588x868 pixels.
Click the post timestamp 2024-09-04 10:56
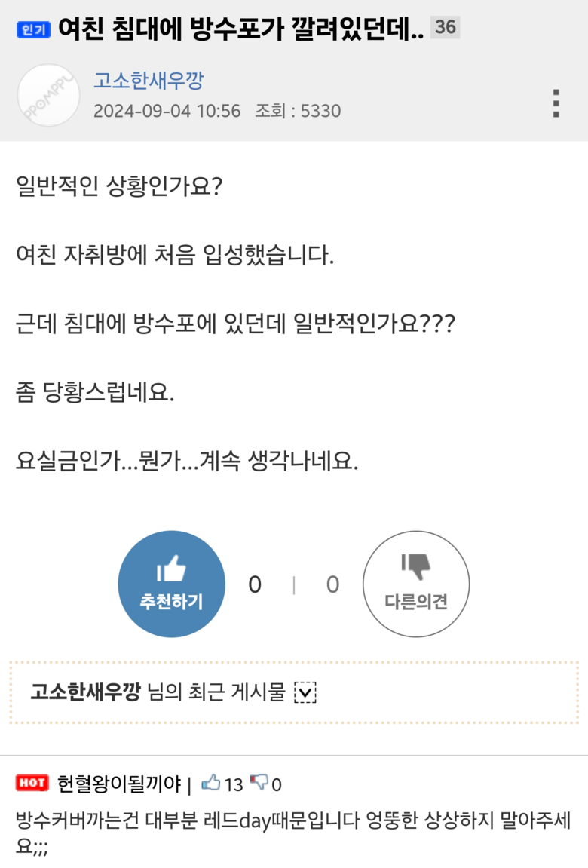[x=167, y=111]
